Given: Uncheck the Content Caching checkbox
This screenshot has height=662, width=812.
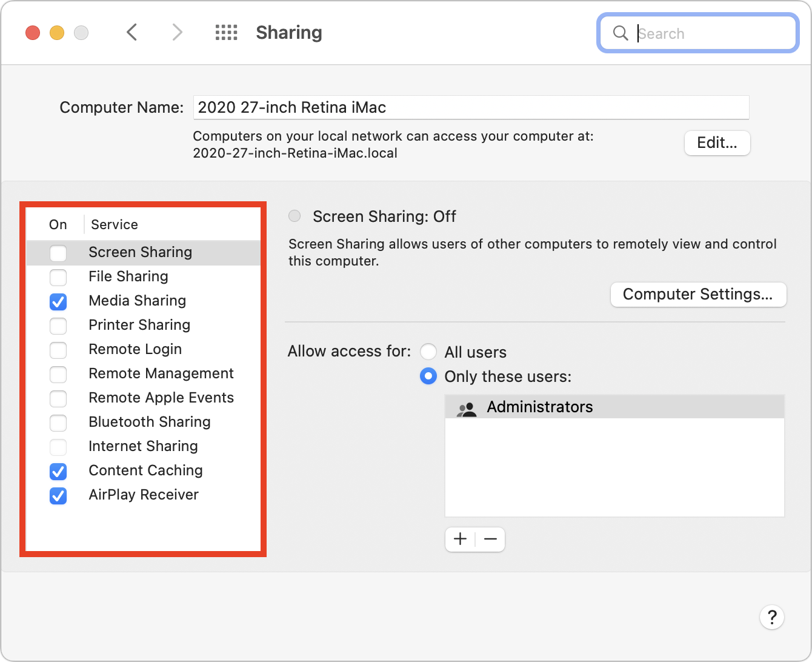Looking at the screenshot, I should point(58,471).
